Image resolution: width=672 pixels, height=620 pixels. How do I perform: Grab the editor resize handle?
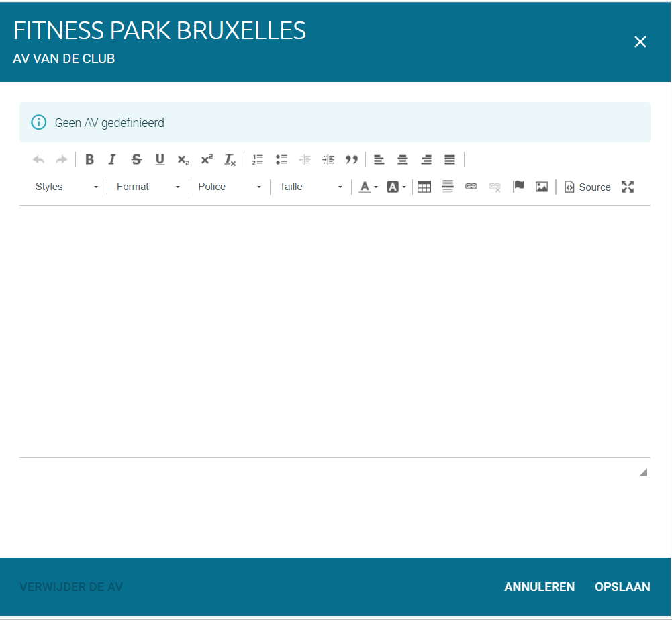click(x=643, y=472)
